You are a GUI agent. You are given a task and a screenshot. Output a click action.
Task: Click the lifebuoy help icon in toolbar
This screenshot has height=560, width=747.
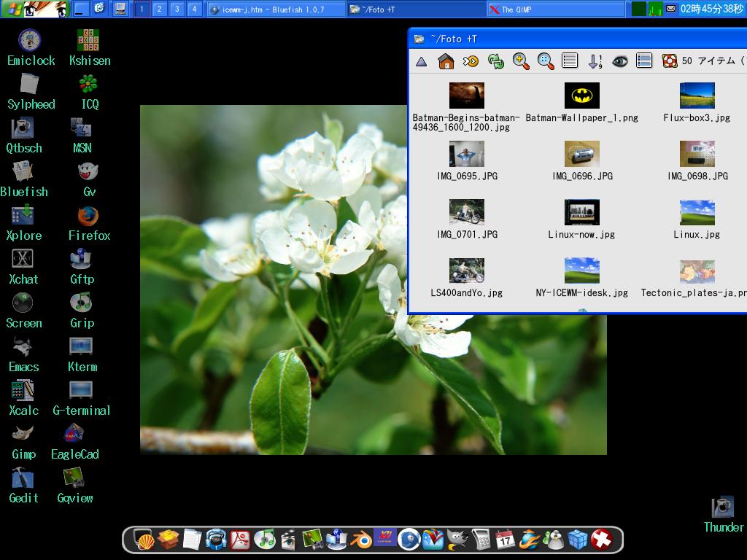669,62
